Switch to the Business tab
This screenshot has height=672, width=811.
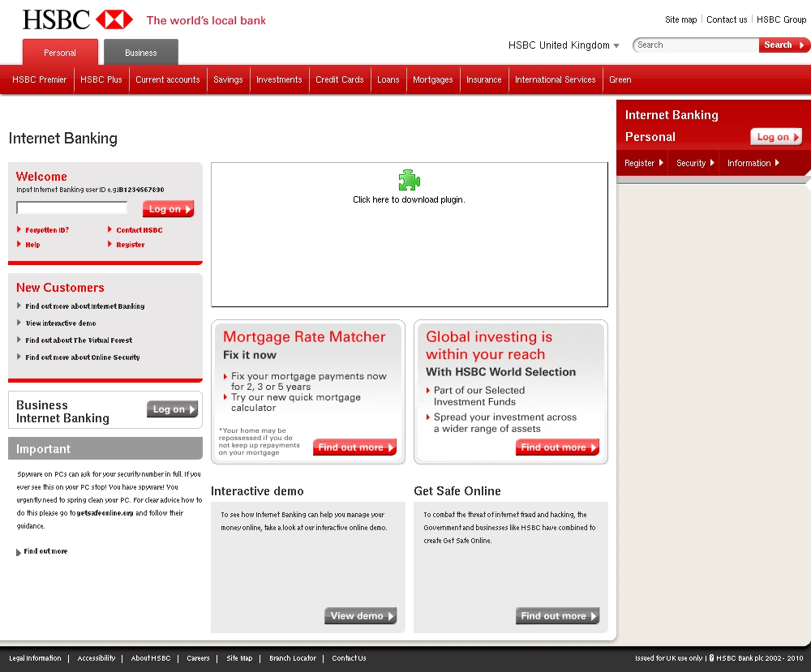tap(140, 52)
